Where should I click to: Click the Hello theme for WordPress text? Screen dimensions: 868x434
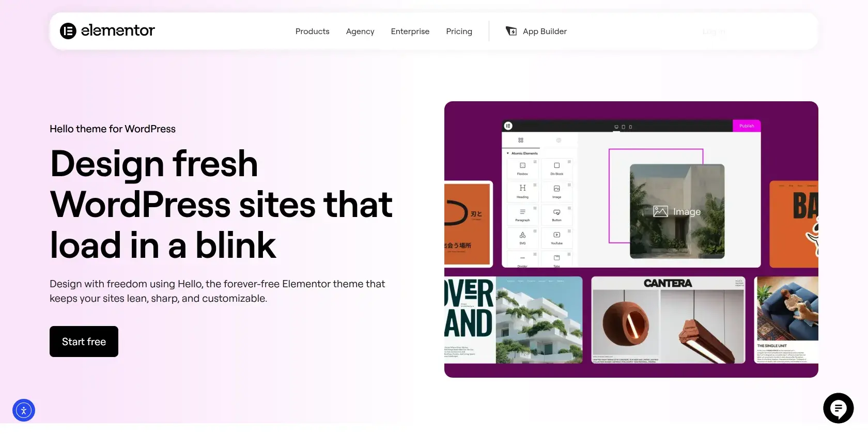113,129
